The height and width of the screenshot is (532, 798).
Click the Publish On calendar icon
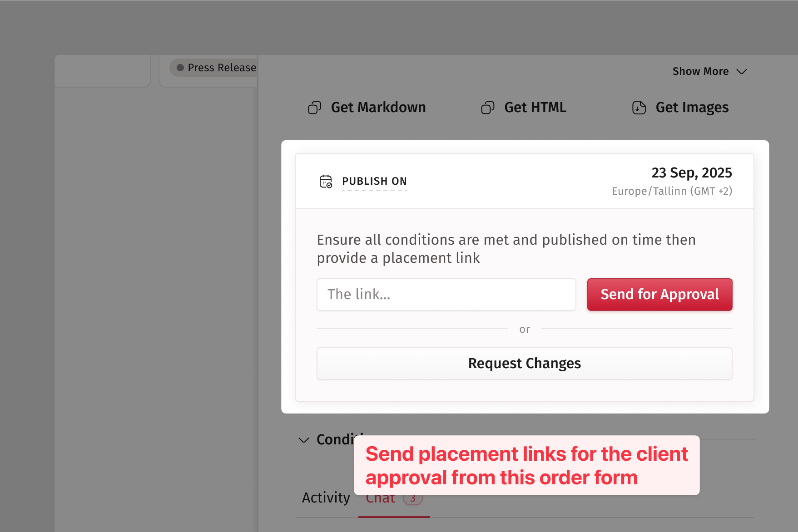[326, 181]
